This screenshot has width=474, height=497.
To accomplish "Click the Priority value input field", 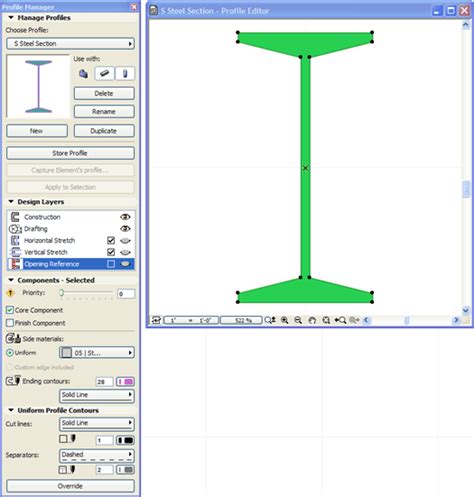I will [x=126, y=294].
